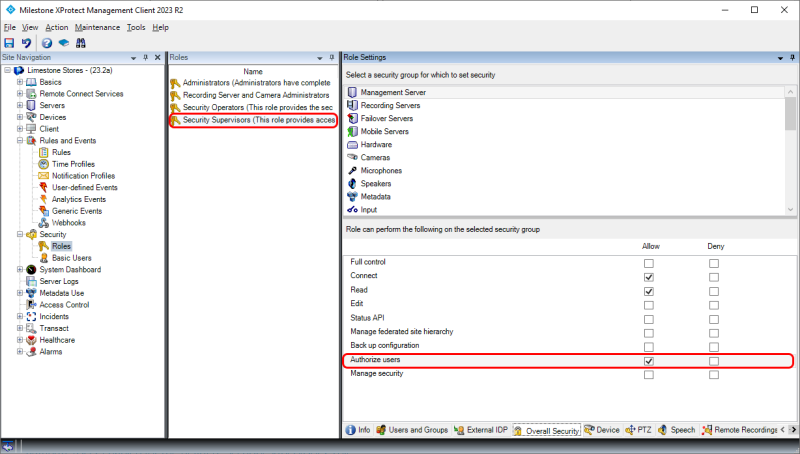Viewport: 800px width, 454px height.
Task: Check Allow for Edit
Action: click(648, 306)
